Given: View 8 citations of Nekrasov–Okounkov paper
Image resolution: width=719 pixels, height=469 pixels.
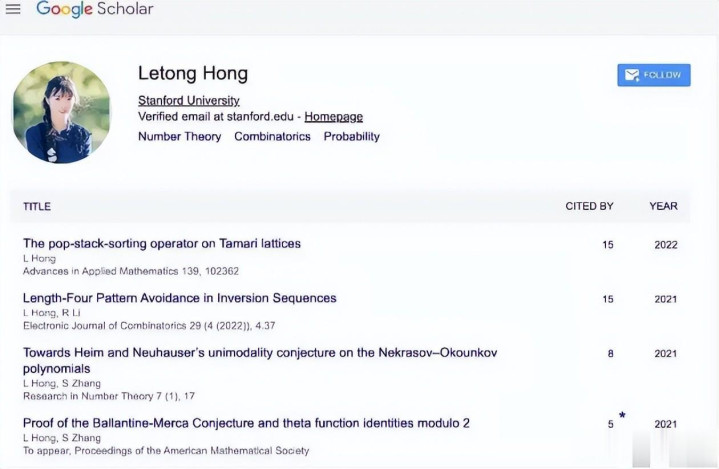Looking at the screenshot, I should (610, 353).
